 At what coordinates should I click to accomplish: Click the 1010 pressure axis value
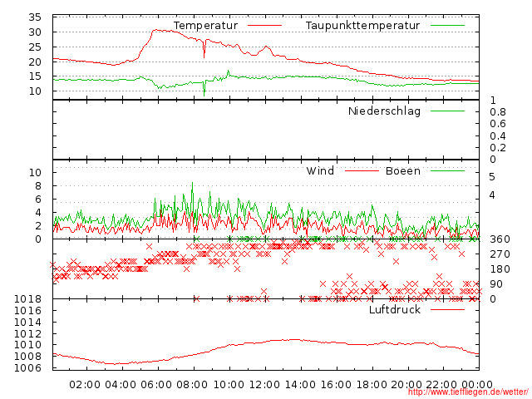pyautogui.click(x=27, y=345)
